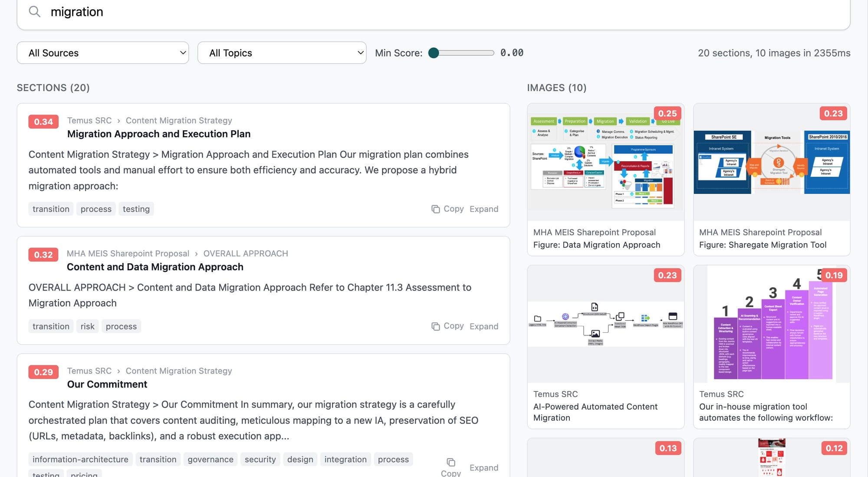
Task: Click the 0.13 image score badge
Action: point(668,448)
